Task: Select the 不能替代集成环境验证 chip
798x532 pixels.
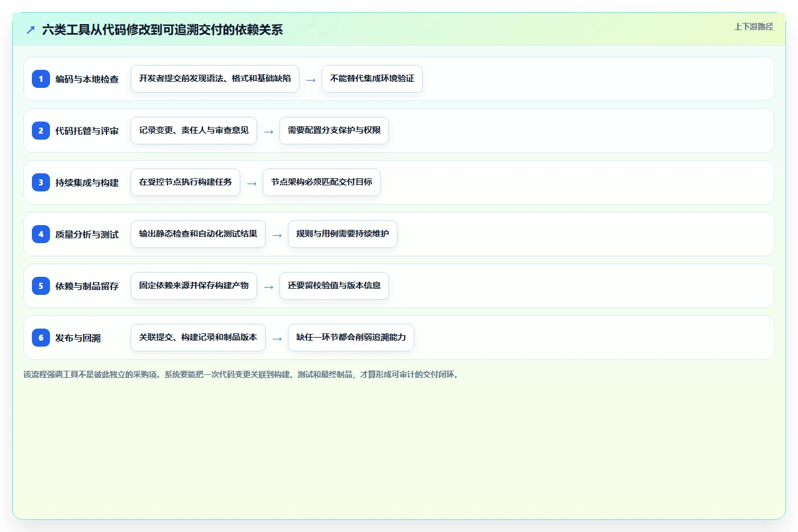Action: pyautogui.click(x=372, y=79)
